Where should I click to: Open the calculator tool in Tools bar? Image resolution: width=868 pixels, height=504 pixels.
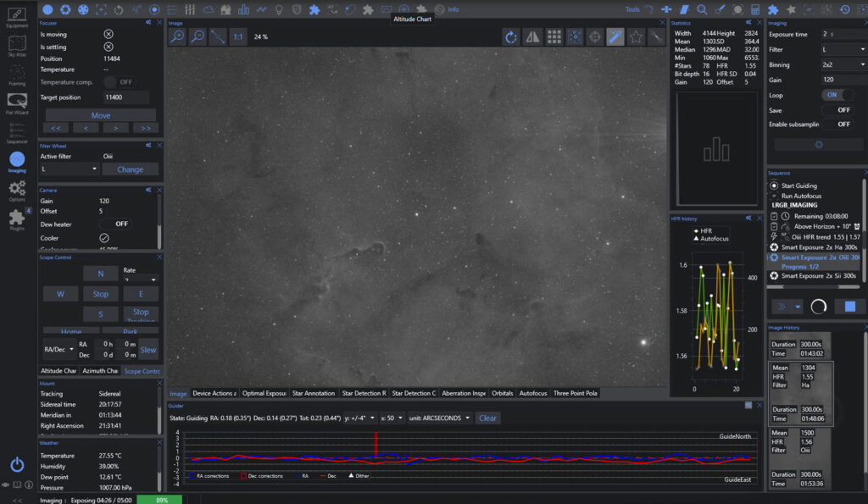pyautogui.click(x=755, y=9)
